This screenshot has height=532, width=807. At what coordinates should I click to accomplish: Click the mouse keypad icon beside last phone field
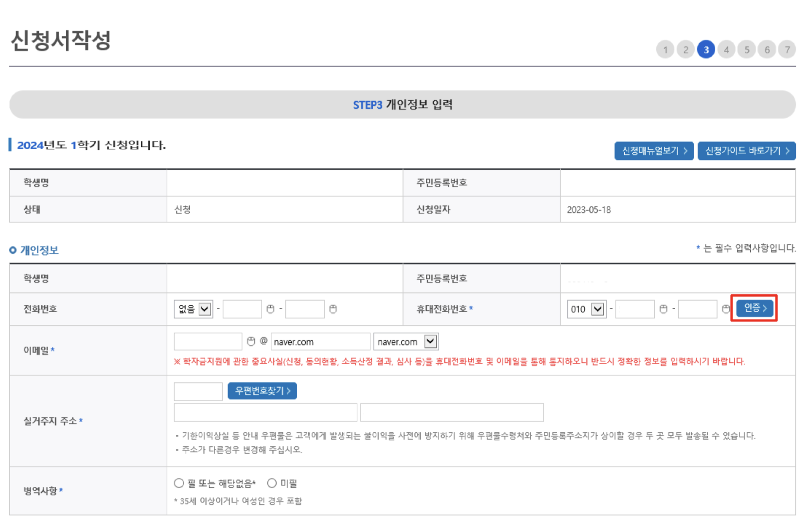coord(333,308)
